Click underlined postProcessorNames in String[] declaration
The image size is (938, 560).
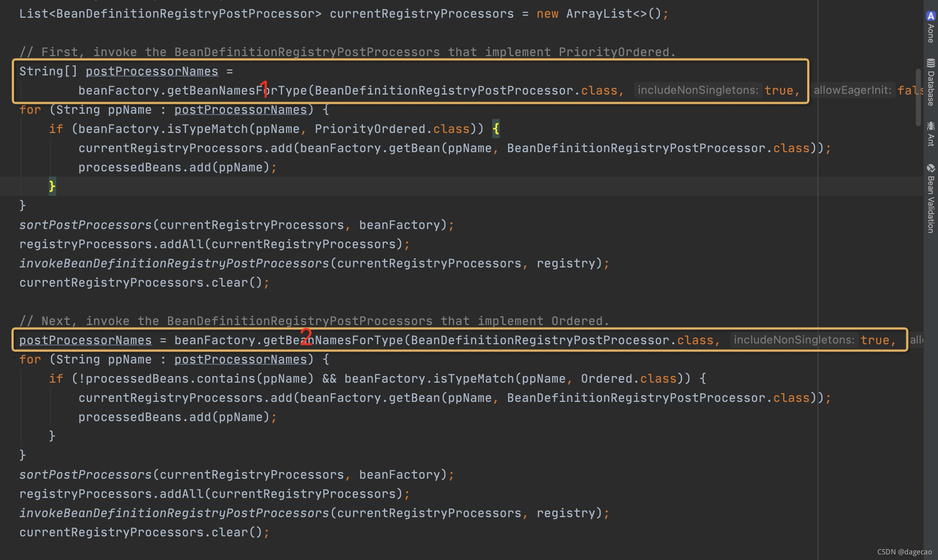click(x=152, y=71)
